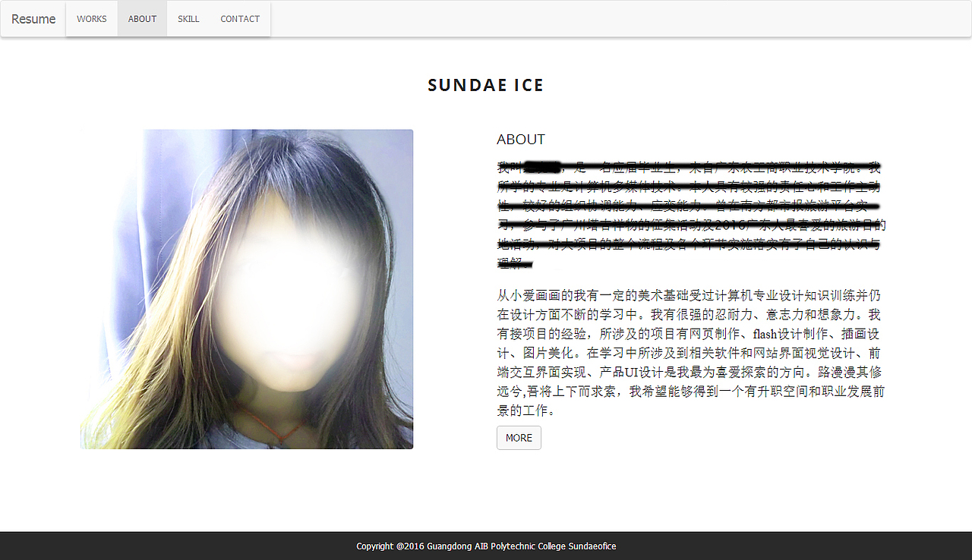Viewport: 972px width, 560px height.
Task: Click the blacked-out name in first paragraph
Action: click(x=542, y=166)
